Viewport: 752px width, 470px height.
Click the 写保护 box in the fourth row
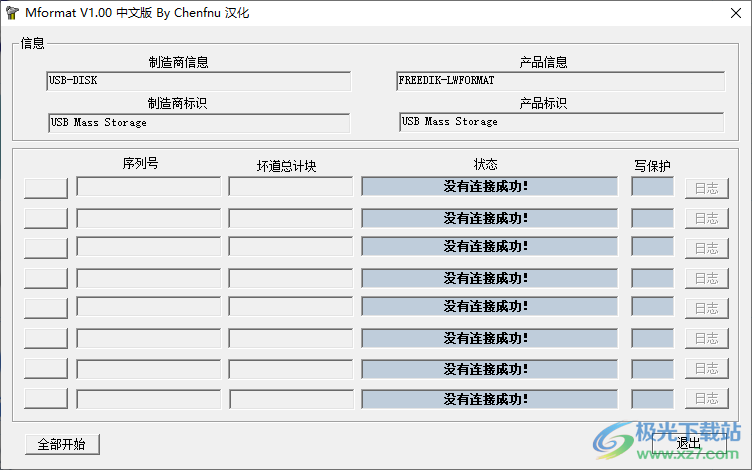653,278
